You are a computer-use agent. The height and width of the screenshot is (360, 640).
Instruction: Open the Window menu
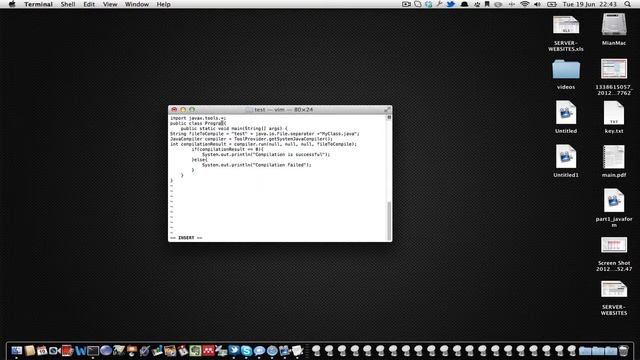point(137,4)
